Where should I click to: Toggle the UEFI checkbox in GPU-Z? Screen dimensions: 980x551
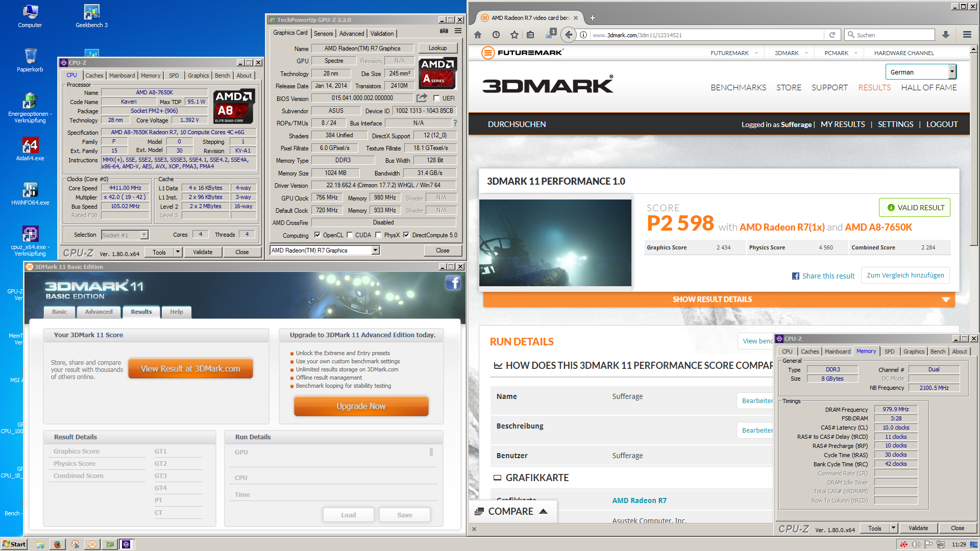click(436, 98)
